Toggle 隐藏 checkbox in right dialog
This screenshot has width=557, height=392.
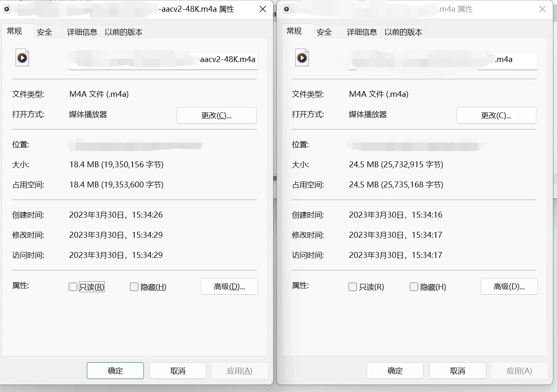click(414, 287)
